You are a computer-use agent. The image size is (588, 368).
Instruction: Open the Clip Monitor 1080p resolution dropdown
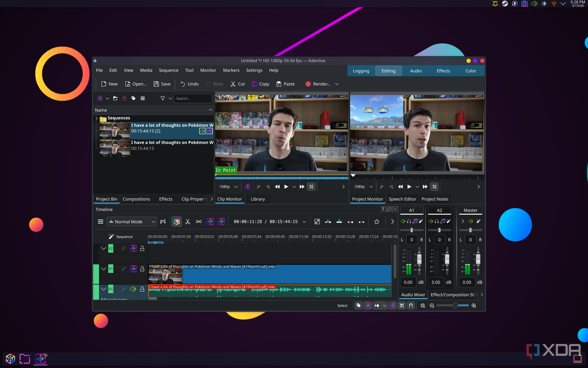(x=228, y=187)
